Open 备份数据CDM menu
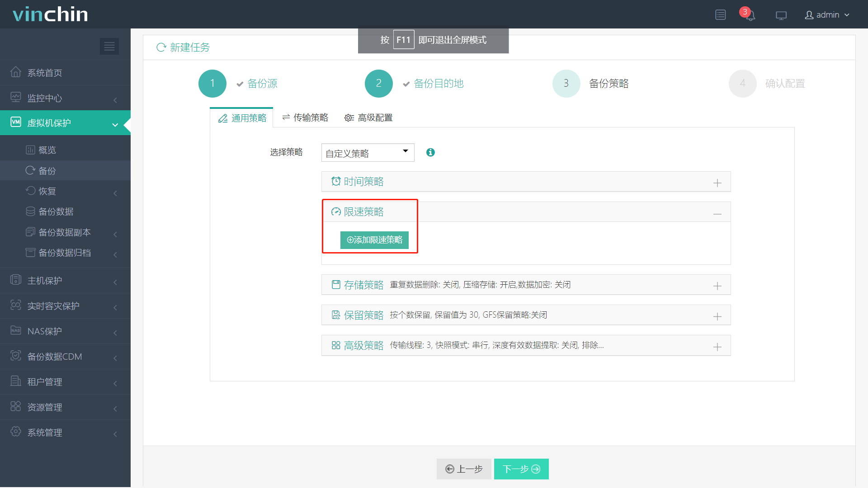 point(65,357)
